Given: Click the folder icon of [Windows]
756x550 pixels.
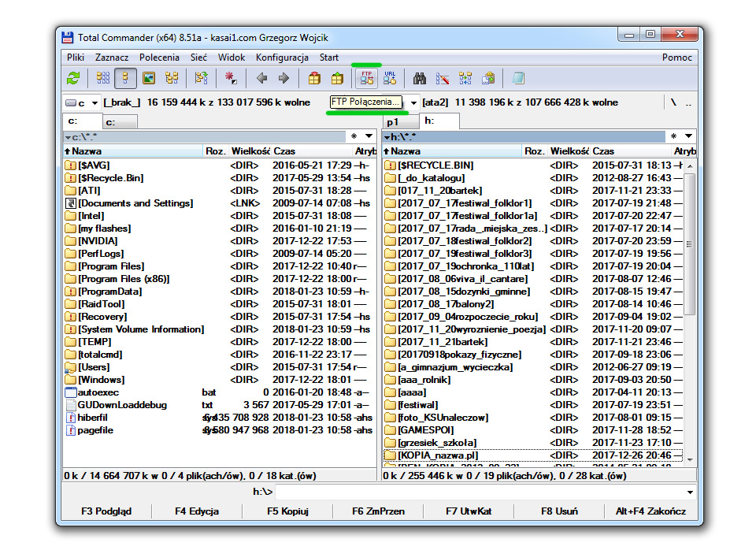Looking at the screenshot, I should (x=71, y=380).
